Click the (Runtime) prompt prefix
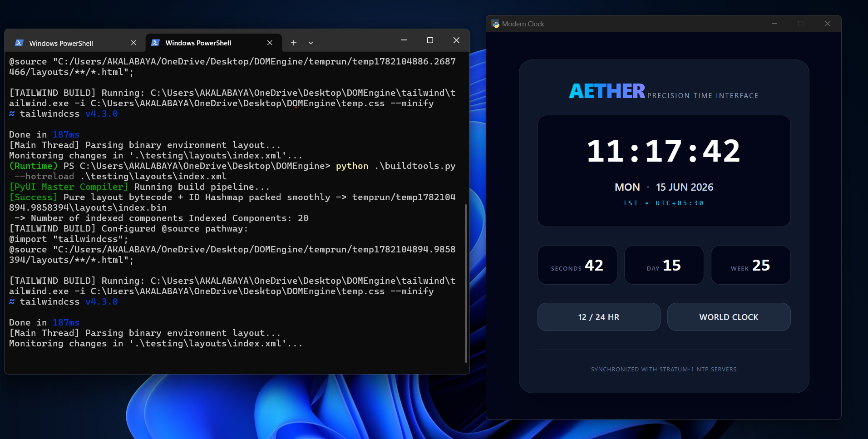 coord(34,166)
